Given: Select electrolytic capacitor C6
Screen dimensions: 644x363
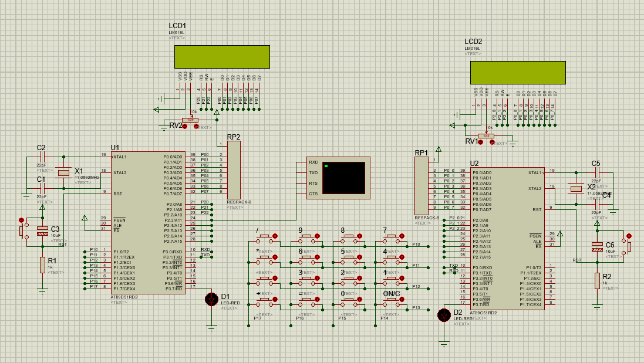Looking at the screenshot, I should 597,247.
